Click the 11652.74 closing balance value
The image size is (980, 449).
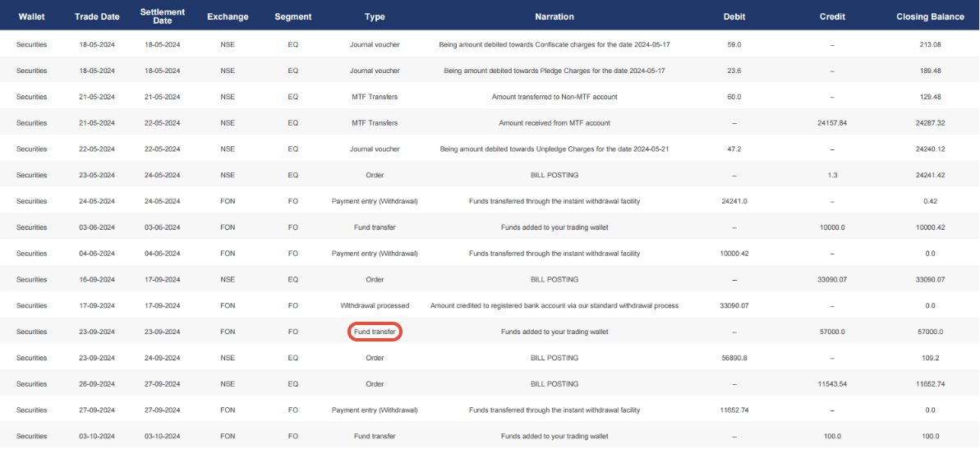click(930, 384)
